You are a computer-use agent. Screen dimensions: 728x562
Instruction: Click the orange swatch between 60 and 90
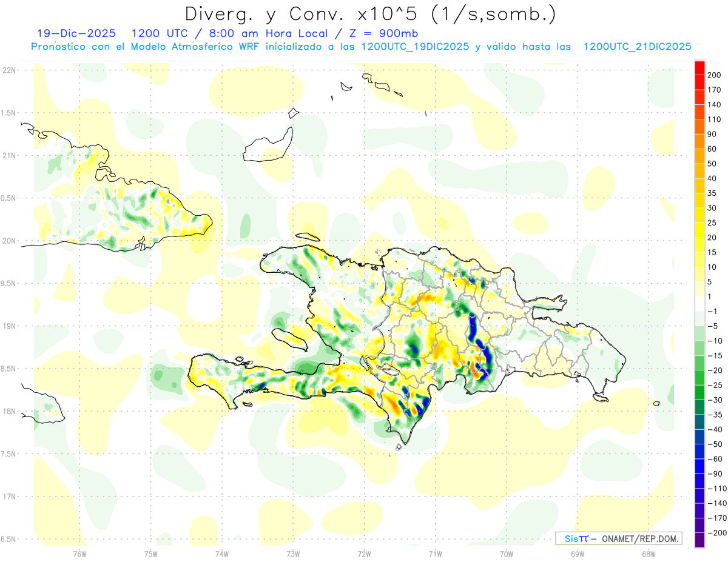[x=699, y=141]
